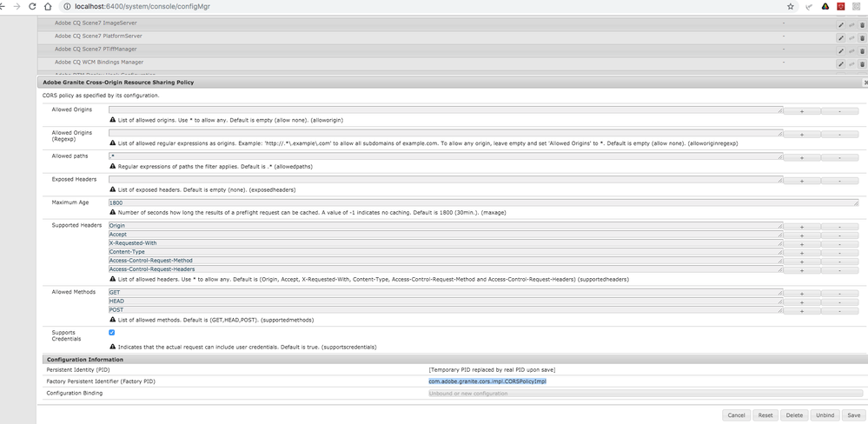Image resolution: width=868 pixels, height=424 pixels.
Task: Click the Reset button
Action: [x=765, y=415]
